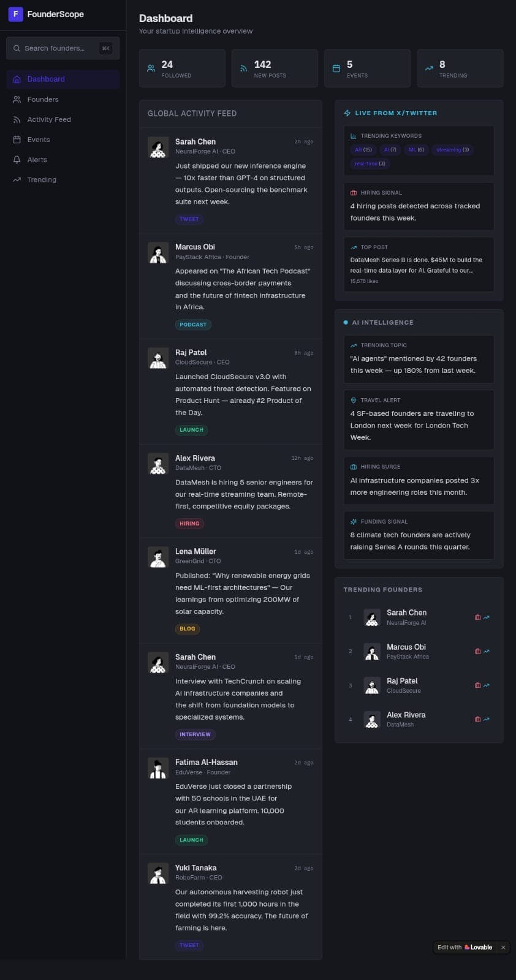Click the briefcase icon beside Raj Patel in Trending Founders
This screenshot has width=516, height=980.
tap(477, 685)
